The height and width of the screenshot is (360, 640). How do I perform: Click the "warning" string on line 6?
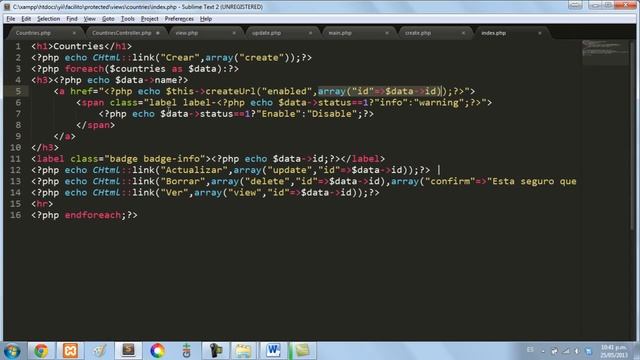click(439, 102)
